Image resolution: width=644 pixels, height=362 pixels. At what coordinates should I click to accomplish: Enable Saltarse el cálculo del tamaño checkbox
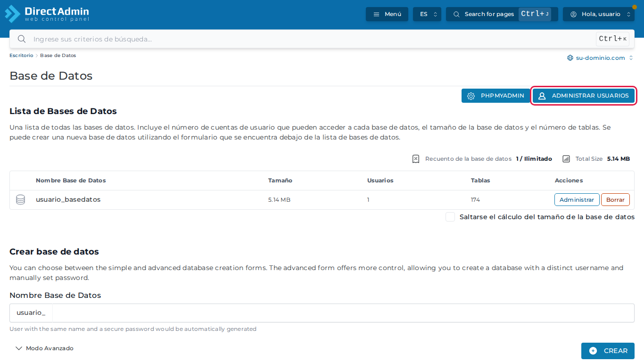pos(450,217)
